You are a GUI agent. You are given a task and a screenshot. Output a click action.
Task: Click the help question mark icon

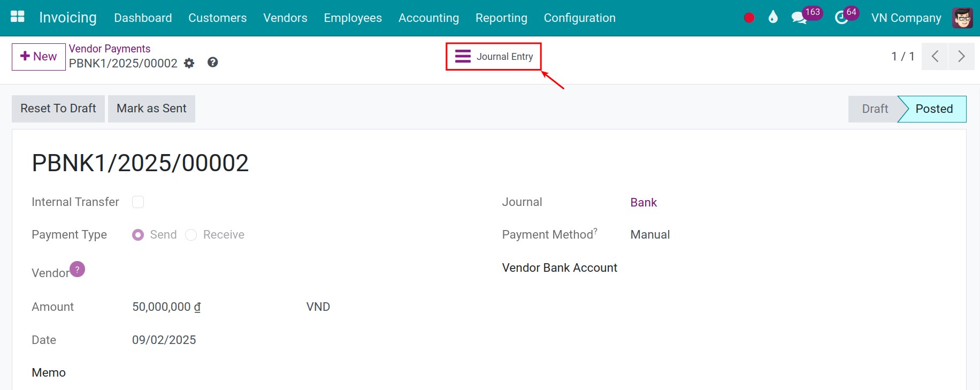pyautogui.click(x=212, y=62)
